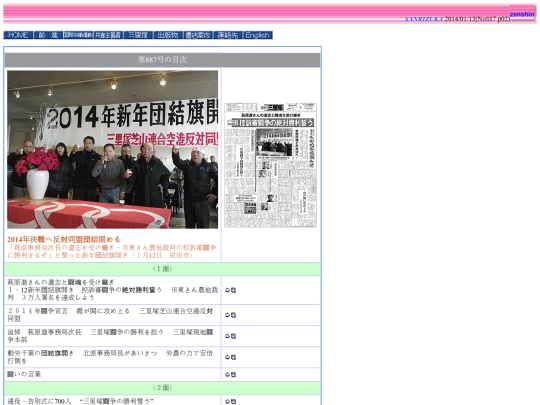Open the 連絡先 navigation button
The image size is (540, 405).
pyautogui.click(x=228, y=35)
